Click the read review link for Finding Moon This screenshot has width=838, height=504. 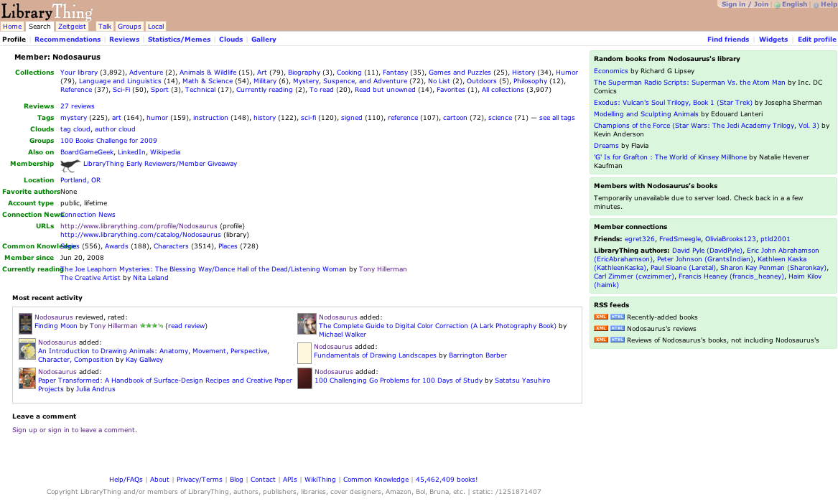click(187, 326)
